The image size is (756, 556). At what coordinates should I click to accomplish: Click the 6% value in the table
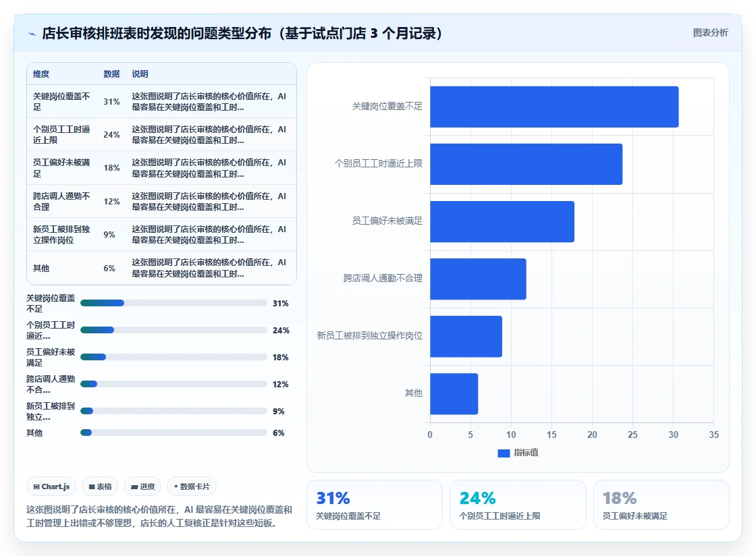pos(109,268)
